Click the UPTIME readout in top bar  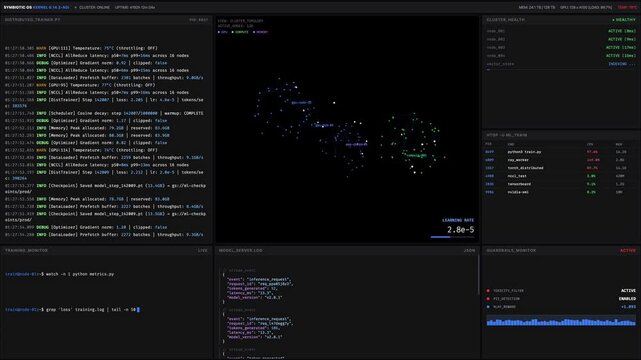(x=134, y=7)
